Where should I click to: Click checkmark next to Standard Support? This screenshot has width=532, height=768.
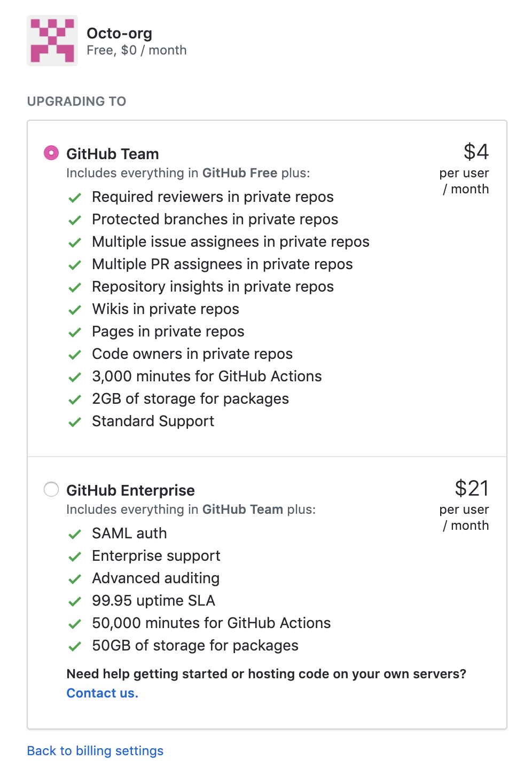click(75, 422)
